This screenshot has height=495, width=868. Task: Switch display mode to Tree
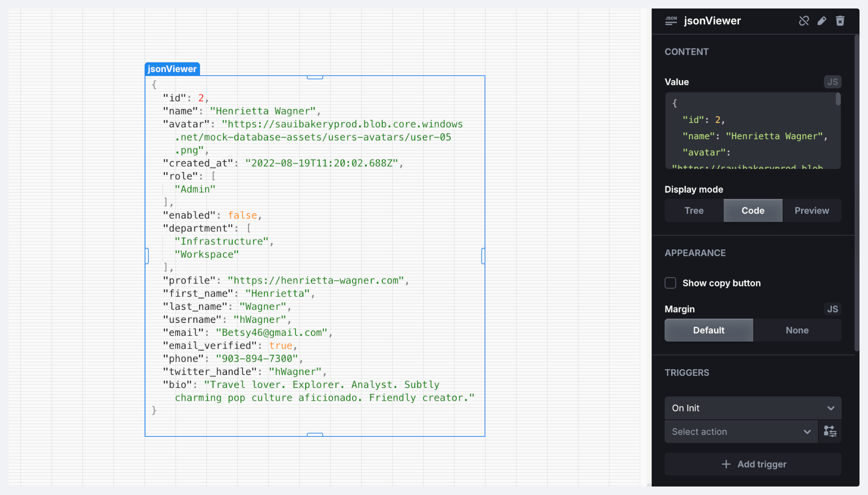click(x=694, y=210)
